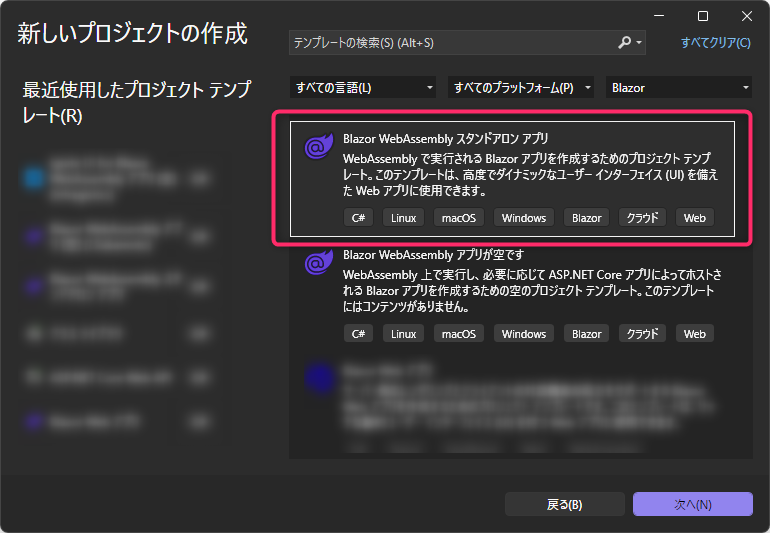Select Blazor WebAssembly アプリが空です template title
Viewport: 770px width, 533px height.
tap(433, 255)
